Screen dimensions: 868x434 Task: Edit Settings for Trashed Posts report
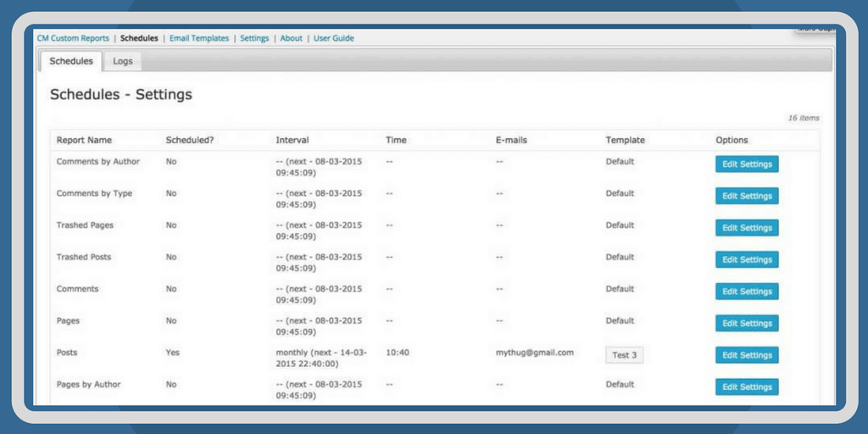pos(747,259)
